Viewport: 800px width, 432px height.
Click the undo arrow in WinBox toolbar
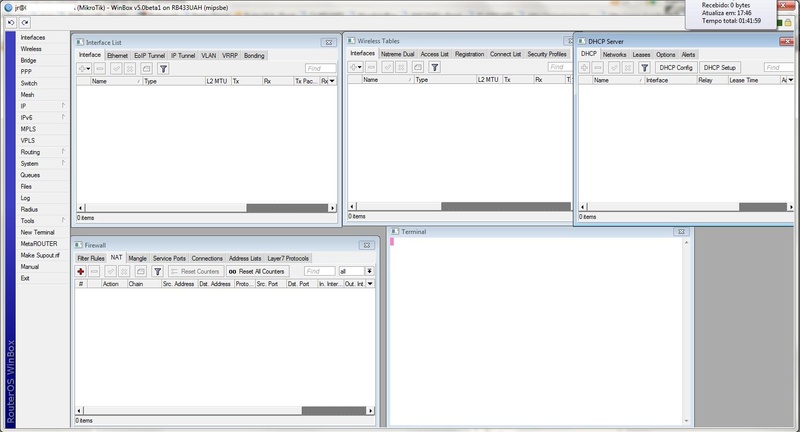tap(11, 22)
